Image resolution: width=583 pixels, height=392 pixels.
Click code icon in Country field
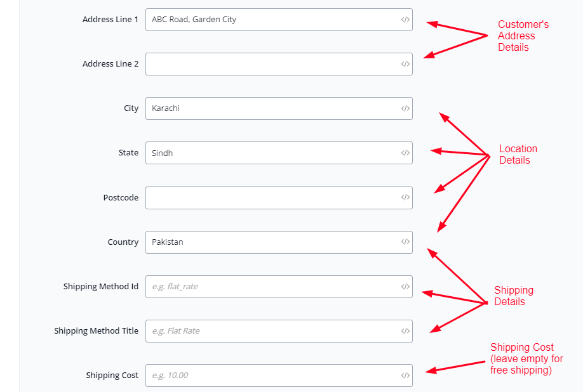pos(405,242)
